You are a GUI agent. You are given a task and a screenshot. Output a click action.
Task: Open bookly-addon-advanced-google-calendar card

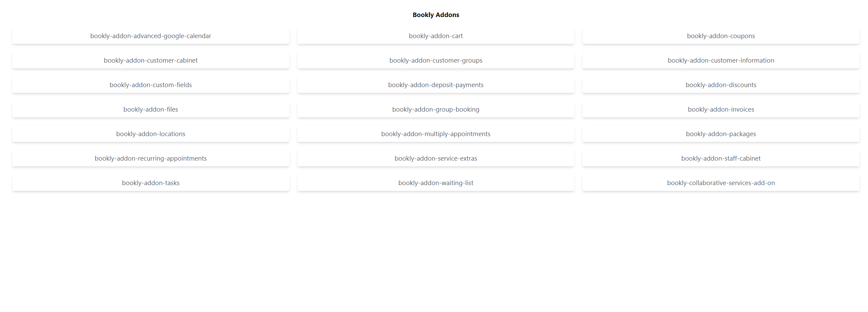(150, 36)
